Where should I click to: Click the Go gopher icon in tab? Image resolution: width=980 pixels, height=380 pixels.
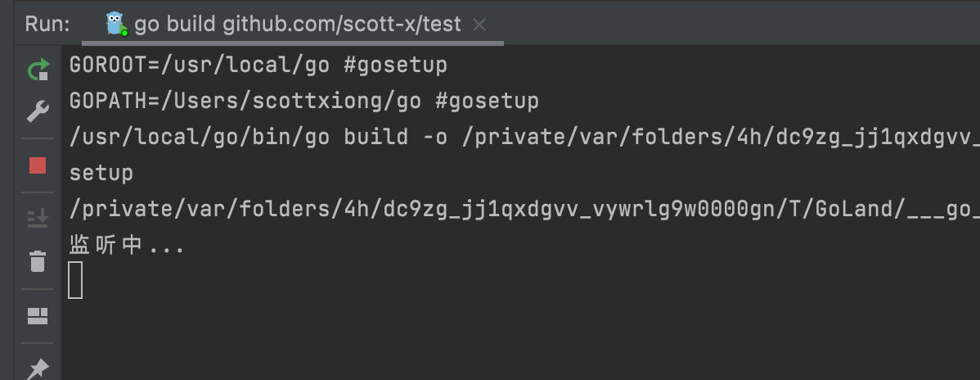click(x=116, y=24)
